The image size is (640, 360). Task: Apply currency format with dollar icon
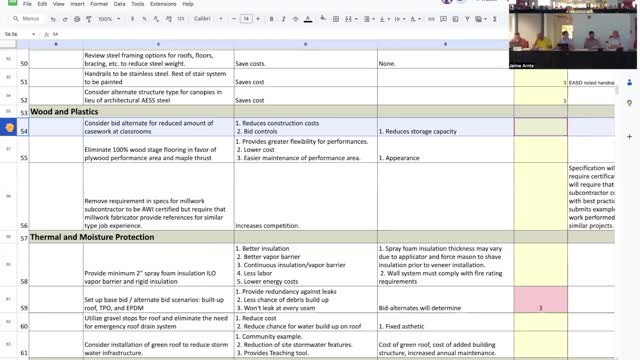point(132,19)
